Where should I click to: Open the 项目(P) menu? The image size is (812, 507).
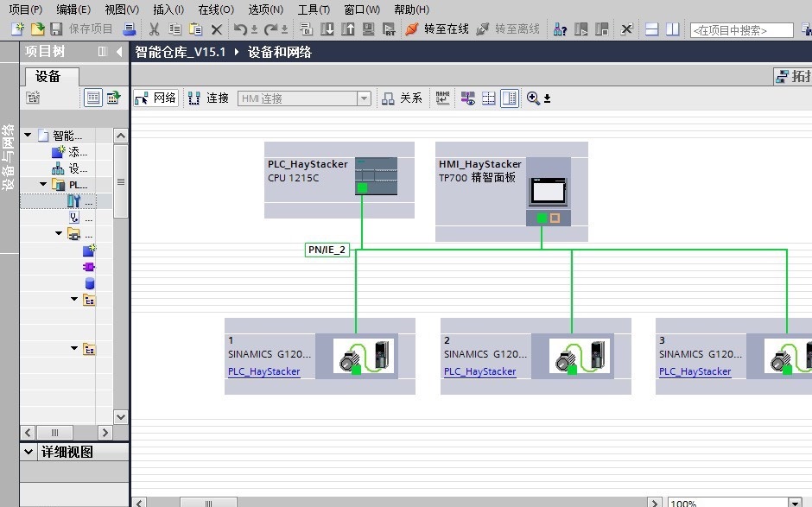click(25, 10)
